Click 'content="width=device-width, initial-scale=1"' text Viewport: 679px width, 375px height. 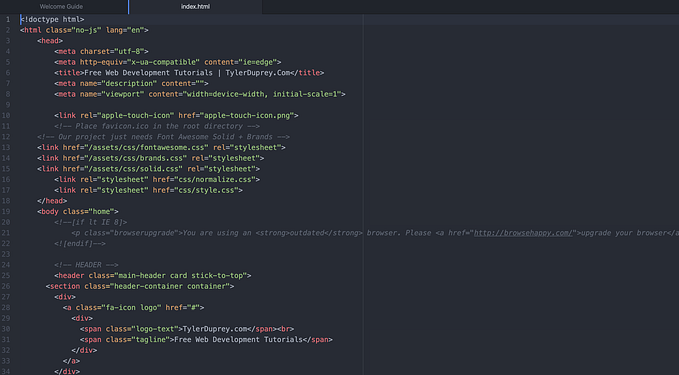pyautogui.click(x=245, y=94)
